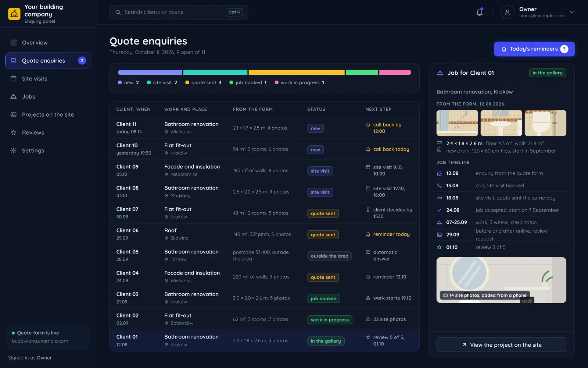Go to Jobs in sidebar
This screenshot has width=588, height=368.
[48, 96]
